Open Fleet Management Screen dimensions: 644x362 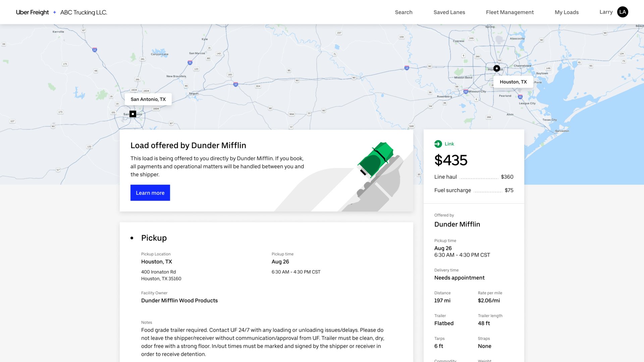point(509,12)
